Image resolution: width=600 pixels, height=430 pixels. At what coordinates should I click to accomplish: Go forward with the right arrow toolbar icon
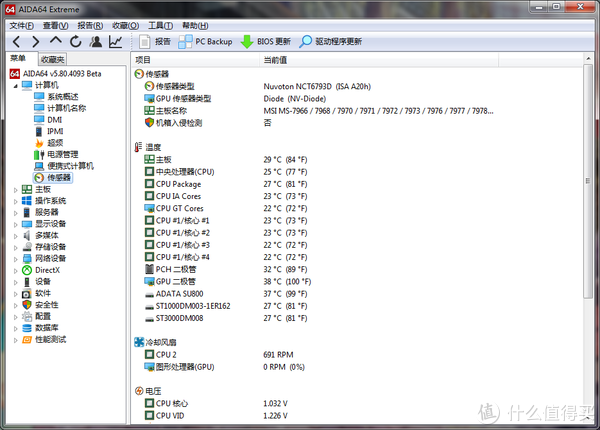coord(36,41)
